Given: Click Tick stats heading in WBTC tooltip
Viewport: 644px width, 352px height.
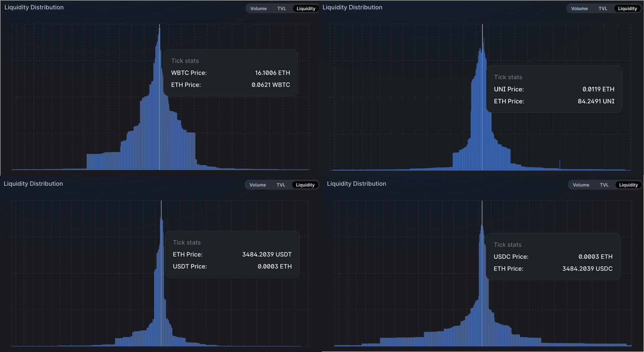Looking at the screenshot, I should click(x=185, y=61).
